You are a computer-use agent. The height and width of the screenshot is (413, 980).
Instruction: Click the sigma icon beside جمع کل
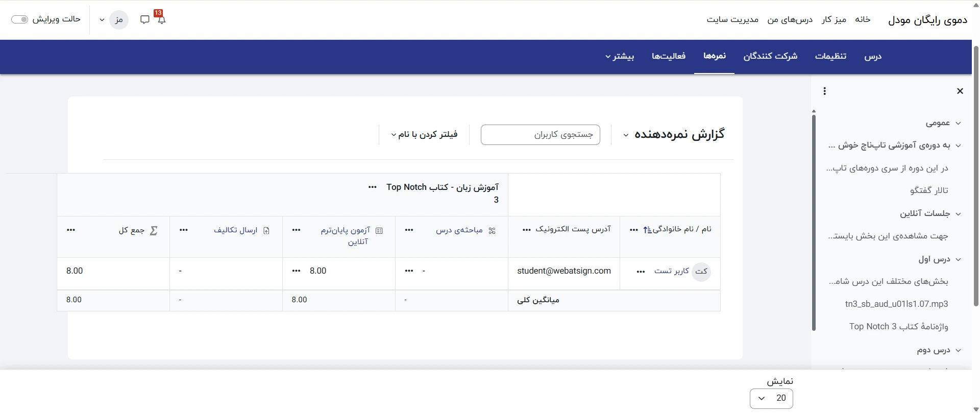point(154,231)
